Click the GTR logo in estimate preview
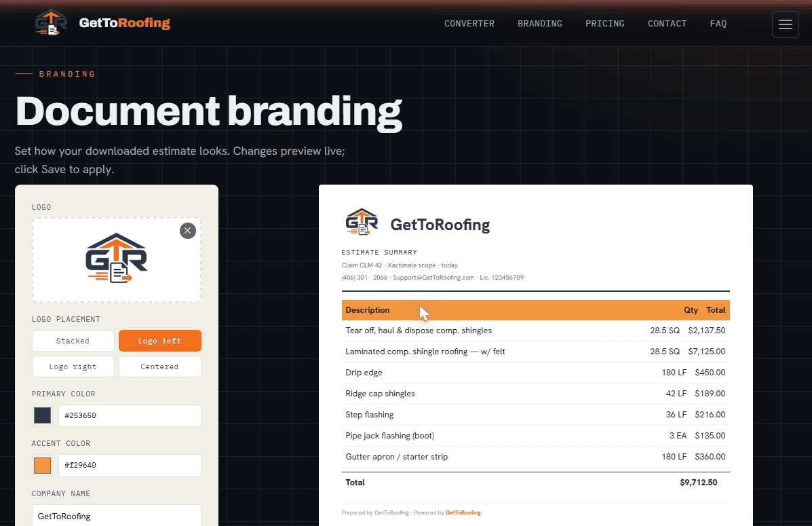 click(362, 222)
